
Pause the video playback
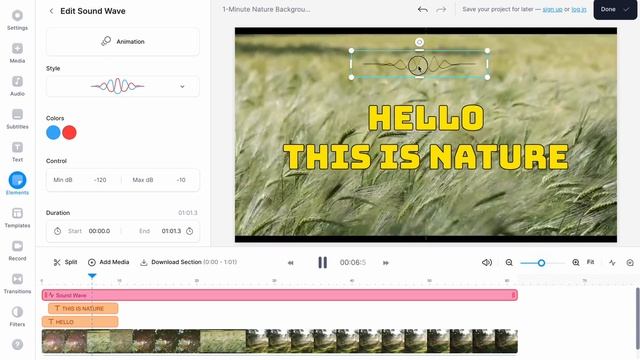[x=322, y=262]
